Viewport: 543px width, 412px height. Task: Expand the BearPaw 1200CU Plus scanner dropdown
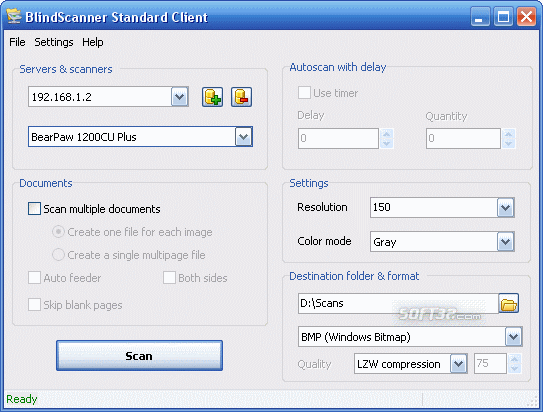click(x=243, y=137)
